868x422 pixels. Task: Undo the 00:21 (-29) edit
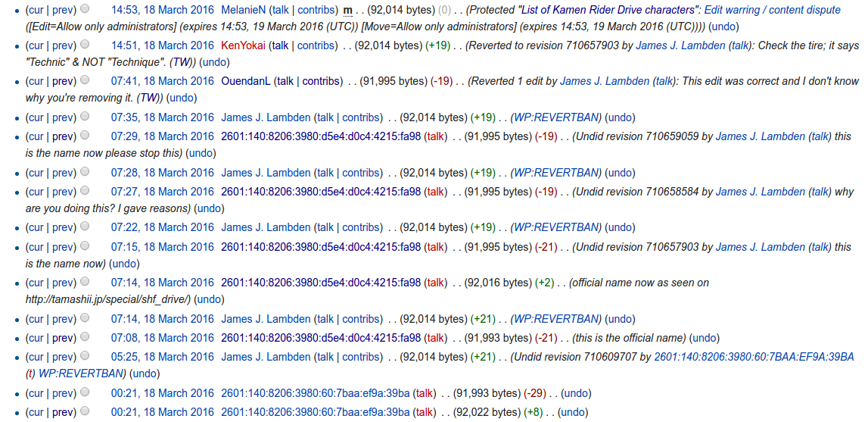point(576,394)
